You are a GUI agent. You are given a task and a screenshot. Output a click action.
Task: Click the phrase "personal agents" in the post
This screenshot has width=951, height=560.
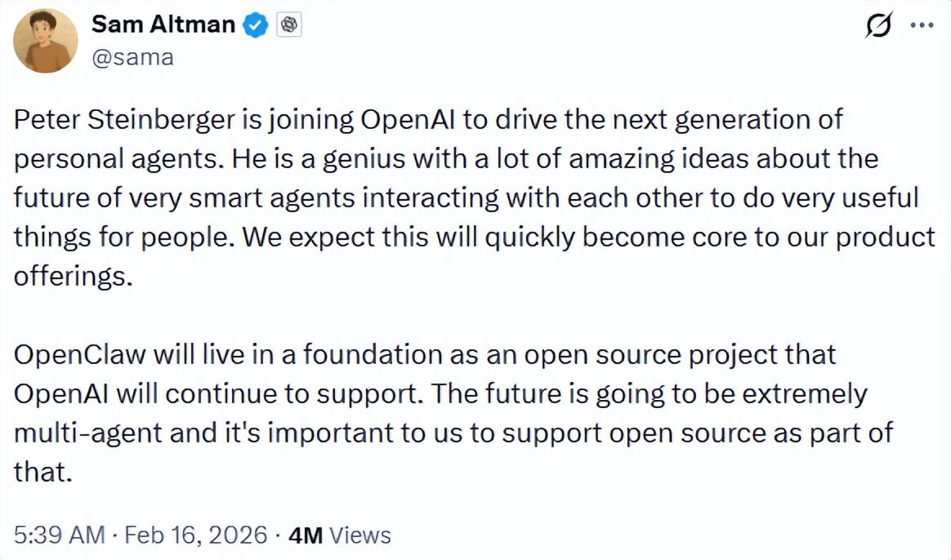pos(116,158)
